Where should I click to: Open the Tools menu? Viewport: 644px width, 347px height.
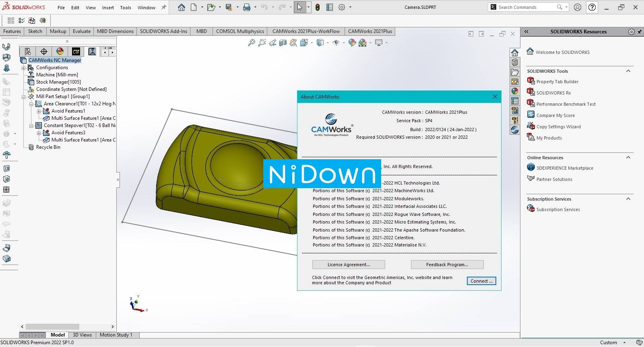126,7
